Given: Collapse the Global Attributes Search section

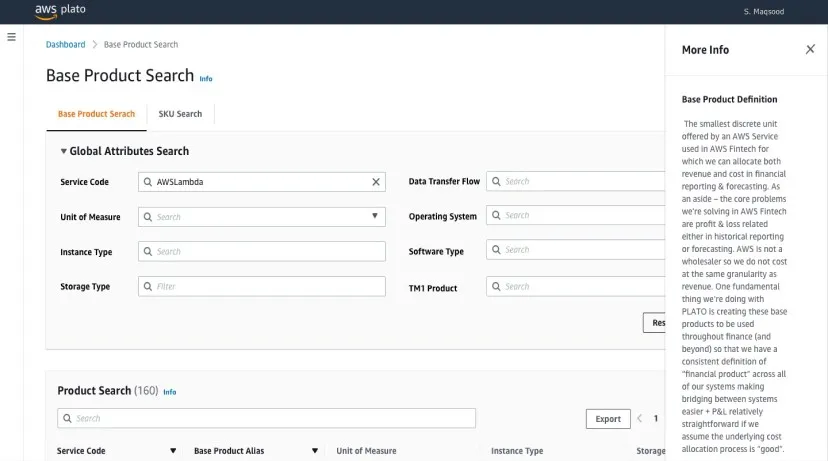Looking at the screenshot, I should 63,151.
